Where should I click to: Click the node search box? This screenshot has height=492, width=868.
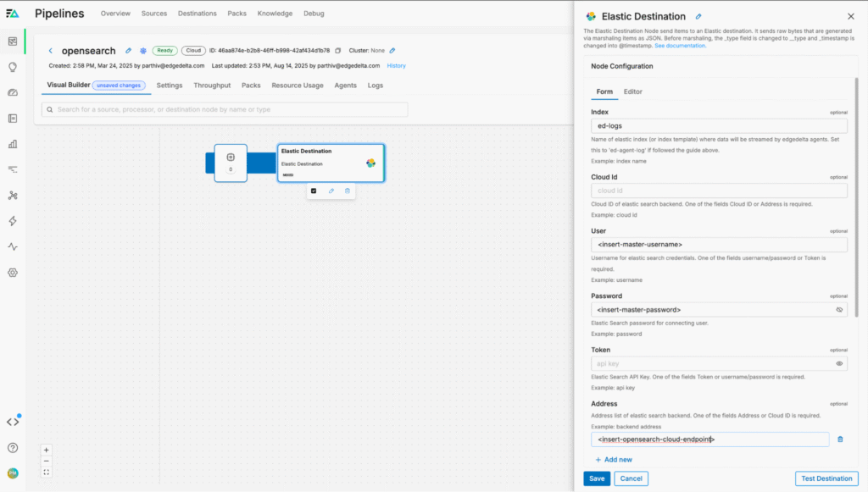(225, 109)
